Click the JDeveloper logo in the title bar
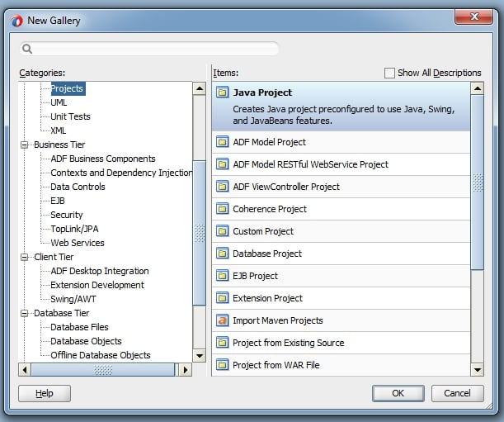 16,21
